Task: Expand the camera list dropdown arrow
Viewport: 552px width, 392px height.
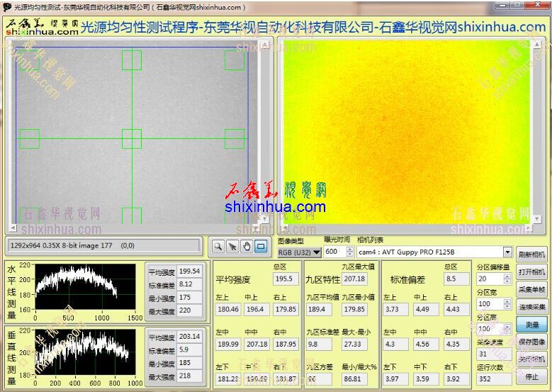Action: coord(507,252)
